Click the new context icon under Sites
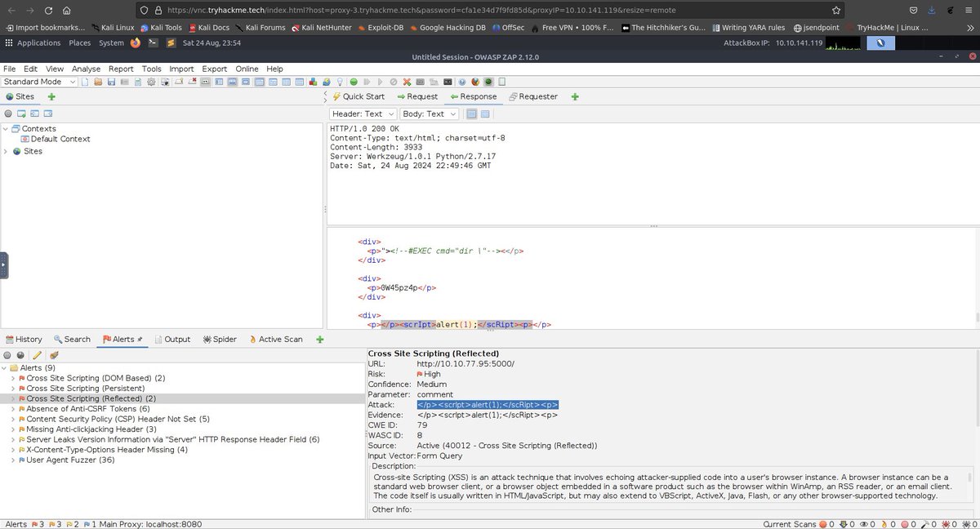The height and width of the screenshot is (529, 980). click(x=22, y=113)
